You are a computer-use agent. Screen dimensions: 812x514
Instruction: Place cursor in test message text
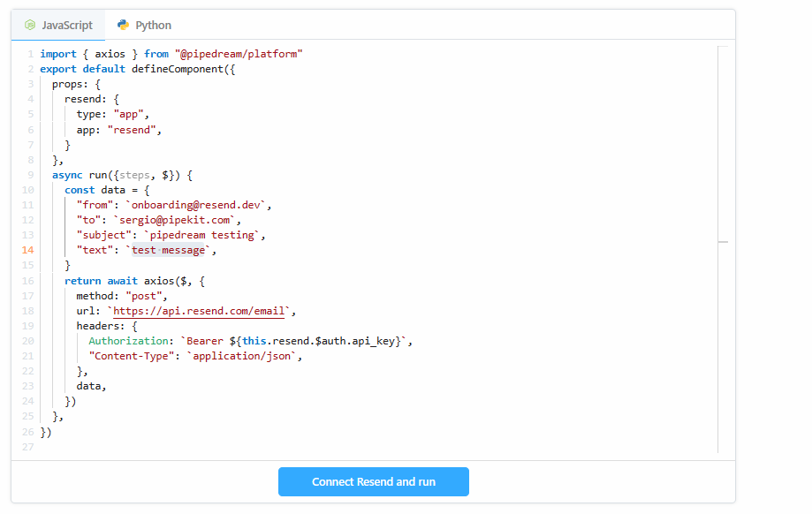(x=168, y=250)
